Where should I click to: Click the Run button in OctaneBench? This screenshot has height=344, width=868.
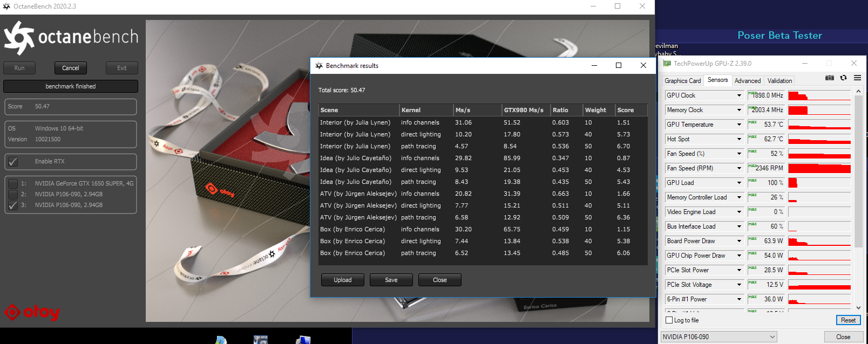coord(19,68)
